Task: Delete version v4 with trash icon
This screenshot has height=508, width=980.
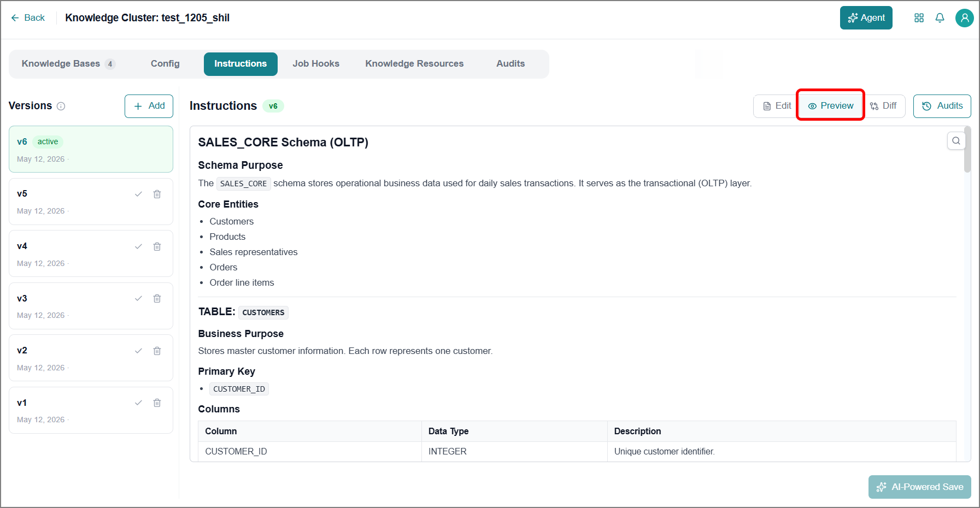Action: coord(157,246)
